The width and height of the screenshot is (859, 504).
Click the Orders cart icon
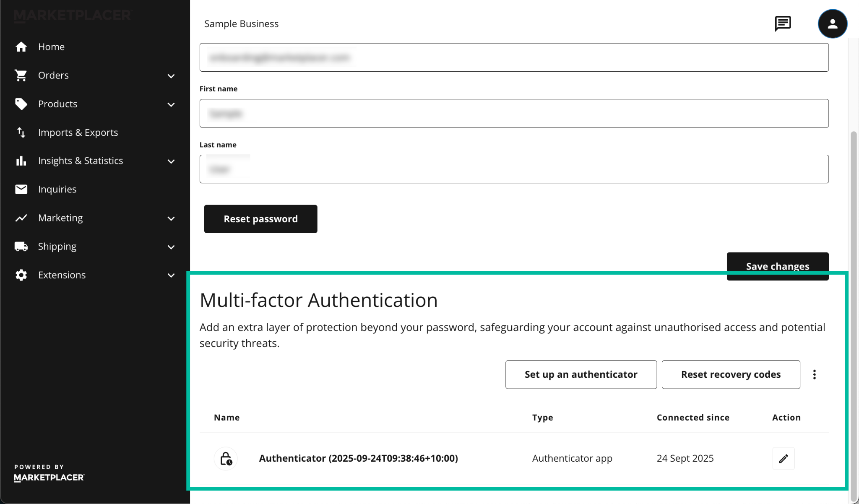pyautogui.click(x=21, y=75)
